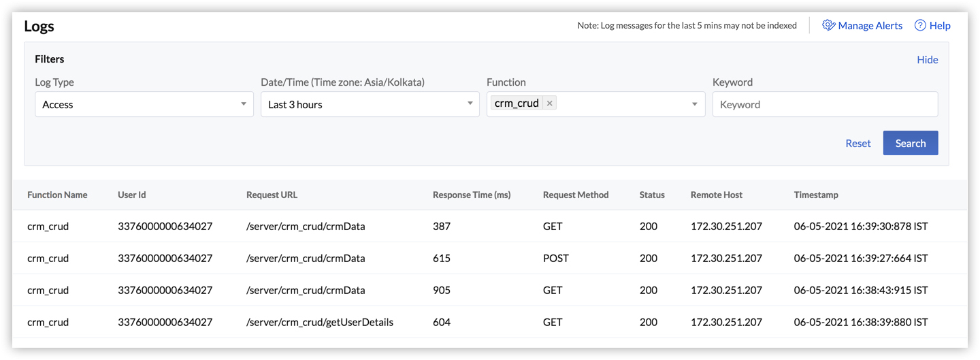Viewport: 980px width, 360px height.
Task: Click the Date/Time (Time zone: Asia/Kolkata) label
Action: point(343,82)
